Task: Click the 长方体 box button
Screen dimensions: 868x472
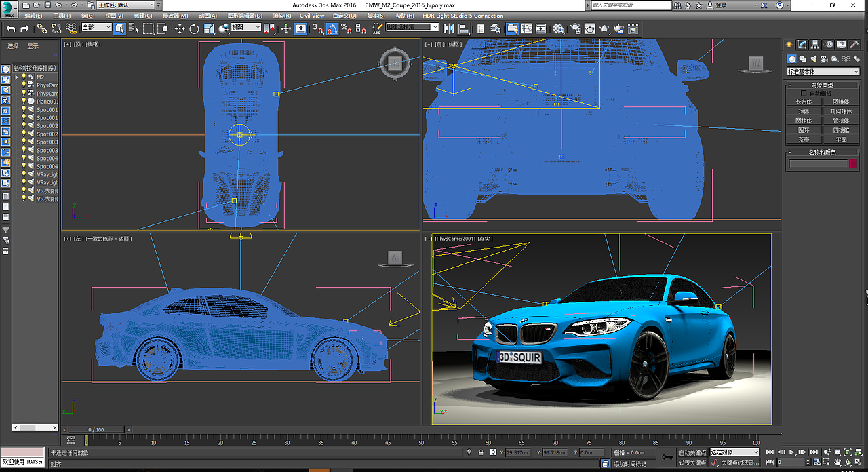Action: (804, 102)
